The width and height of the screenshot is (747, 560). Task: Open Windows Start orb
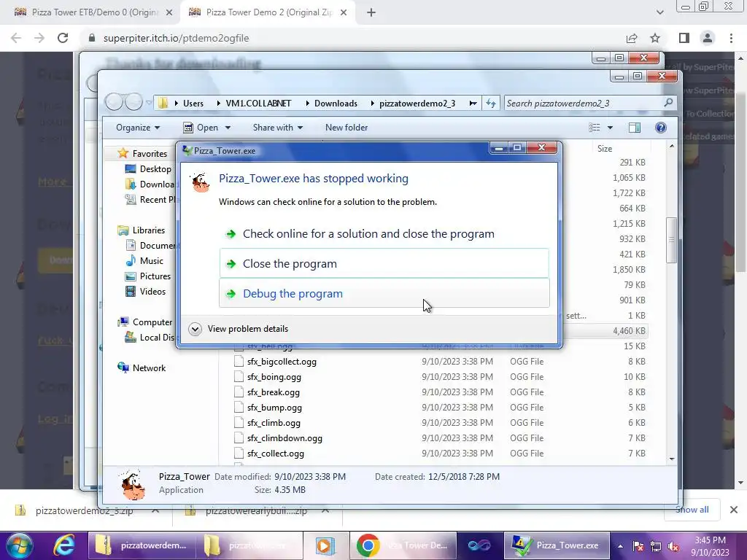20,545
